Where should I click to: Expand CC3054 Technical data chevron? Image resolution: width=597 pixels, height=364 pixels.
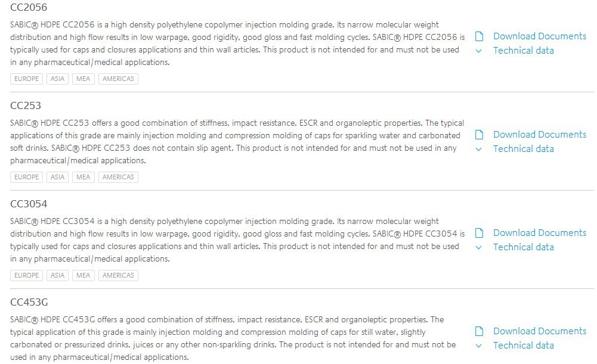pyautogui.click(x=478, y=248)
